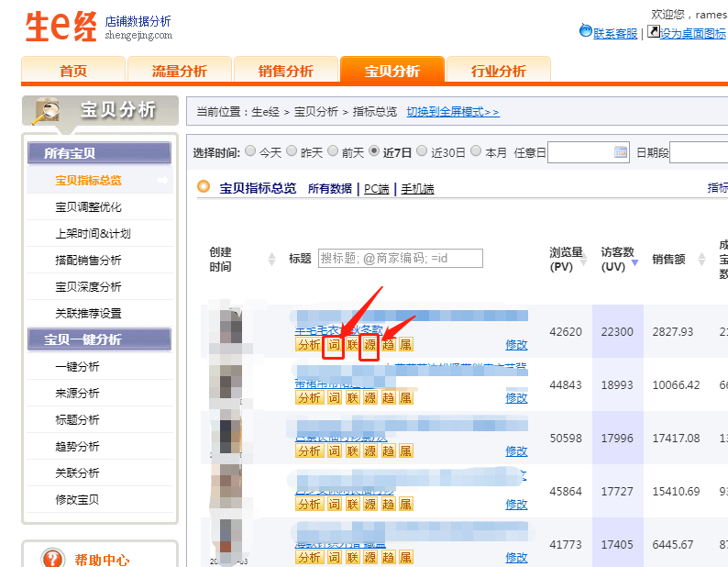Sort by 创建时间 using its sort arrows
Image resolution: width=728 pixels, height=567 pixels.
pos(271,260)
